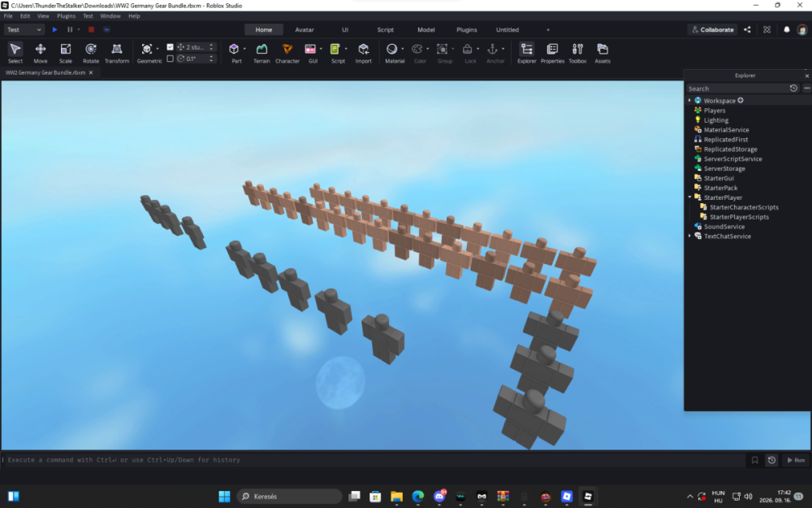
Task: Open the Window menu
Action: [110, 16]
